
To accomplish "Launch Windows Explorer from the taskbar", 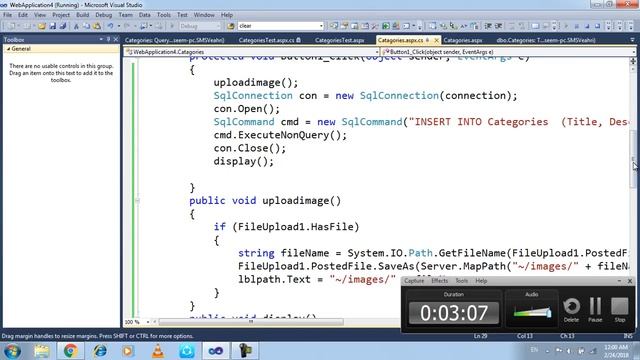I will pos(42,351).
